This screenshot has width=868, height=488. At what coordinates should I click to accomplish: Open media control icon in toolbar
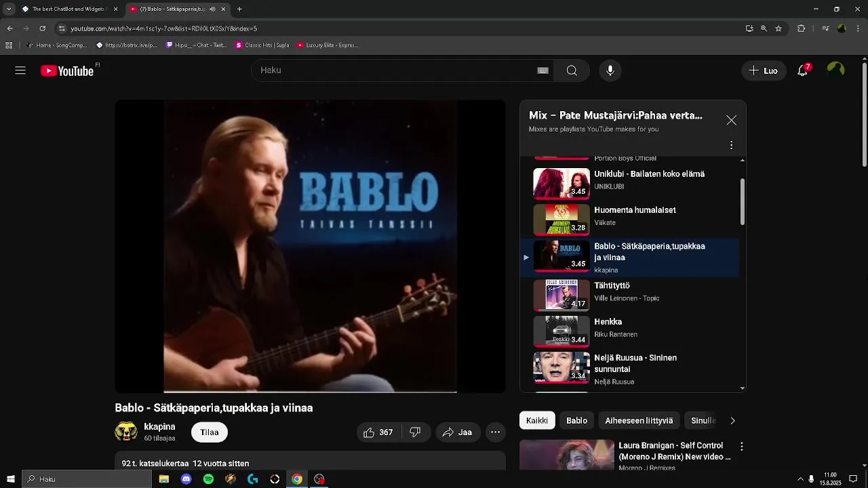[x=825, y=28]
